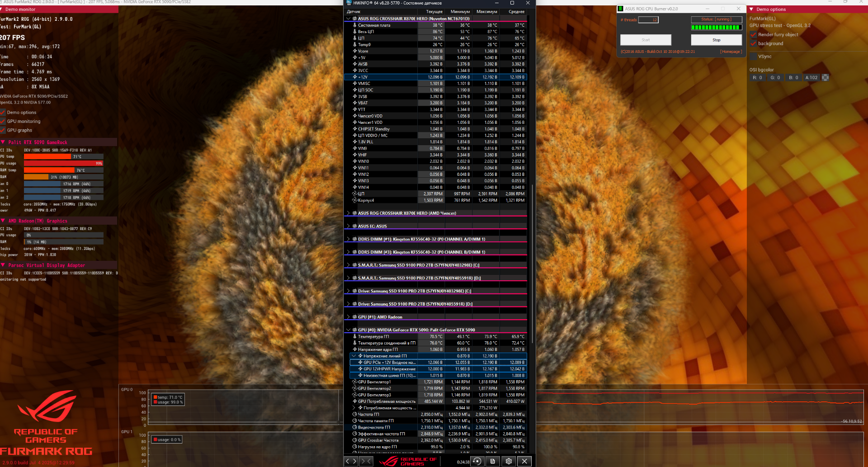Click clock icon beside Частота памяти ГП
The height and width of the screenshot is (467, 868).
click(355, 421)
